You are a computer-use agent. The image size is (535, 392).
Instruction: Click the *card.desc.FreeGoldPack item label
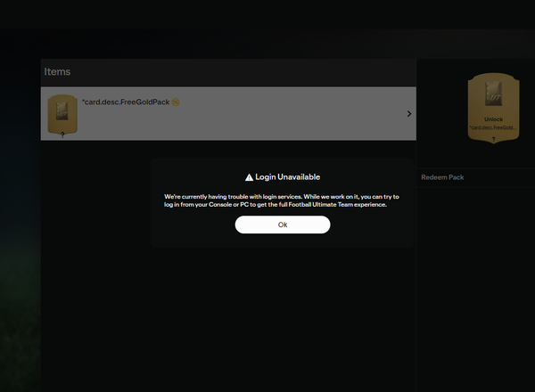click(x=125, y=102)
